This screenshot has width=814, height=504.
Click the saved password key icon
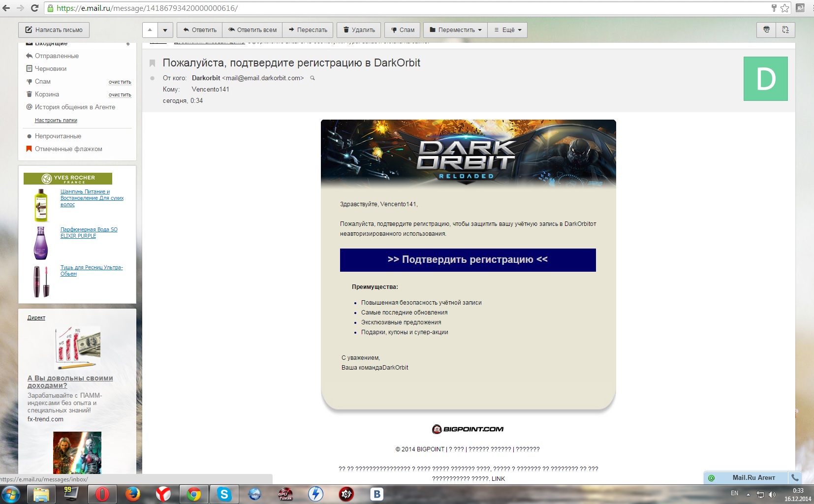point(774,8)
